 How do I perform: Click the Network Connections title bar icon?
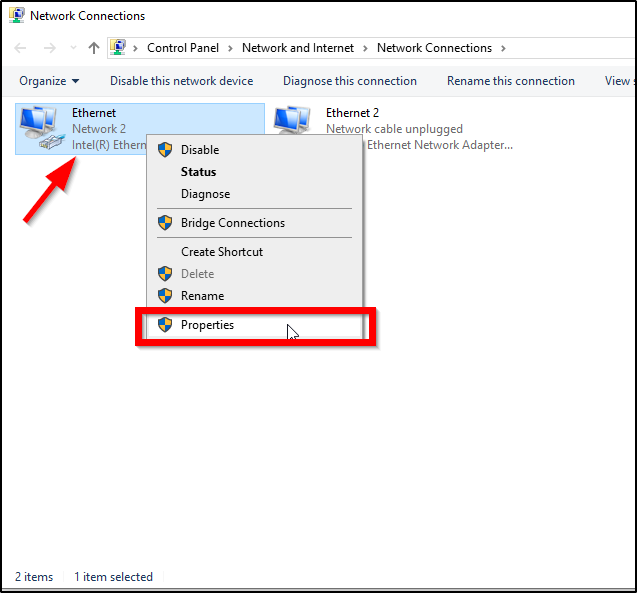click(16, 16)
